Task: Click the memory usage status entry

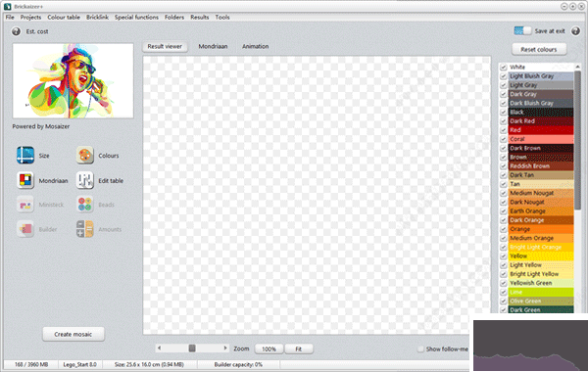Action: (31, 364)
